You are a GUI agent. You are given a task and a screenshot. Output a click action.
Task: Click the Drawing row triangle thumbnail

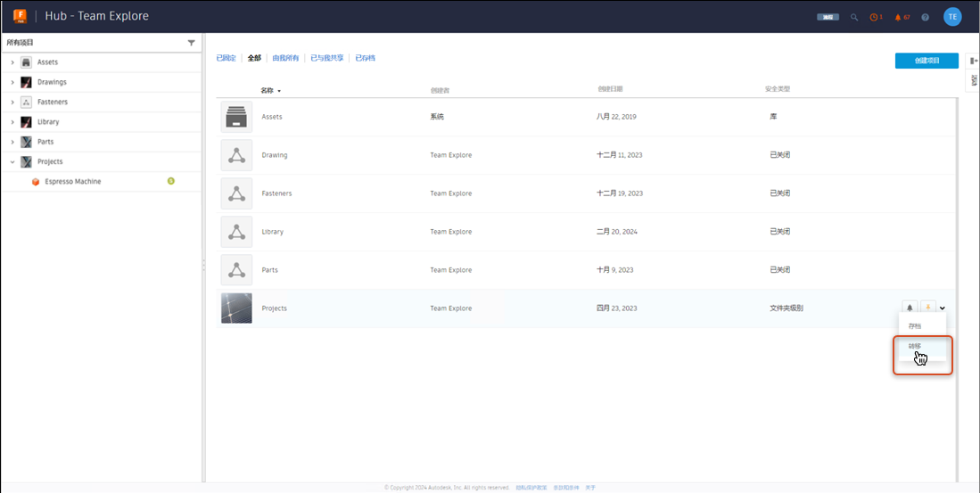236,155
